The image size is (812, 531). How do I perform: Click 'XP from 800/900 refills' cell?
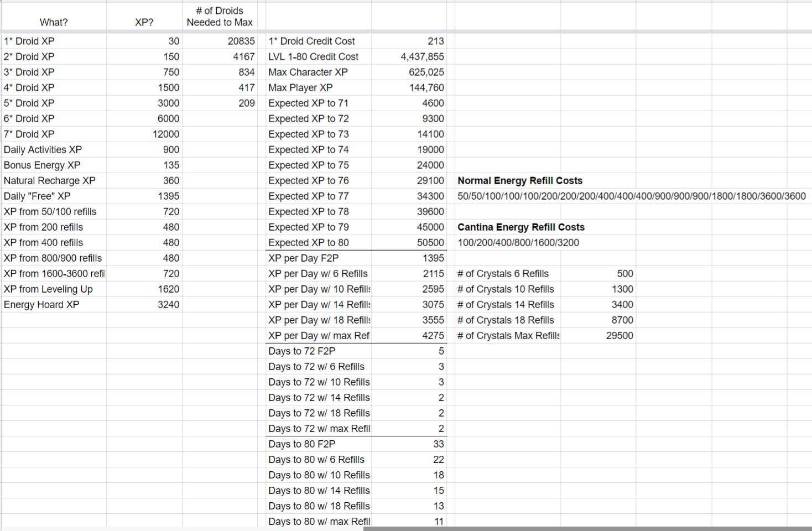(54, 258)
